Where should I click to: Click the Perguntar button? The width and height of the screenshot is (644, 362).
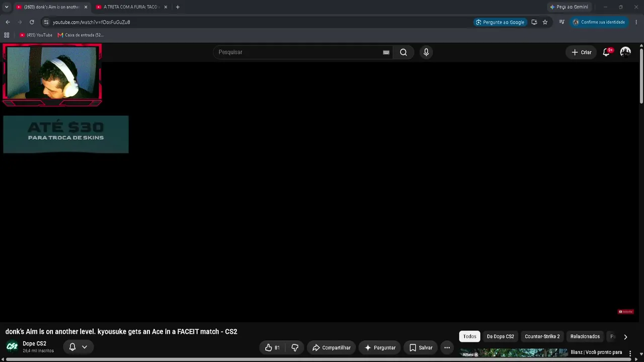(380, 347)
